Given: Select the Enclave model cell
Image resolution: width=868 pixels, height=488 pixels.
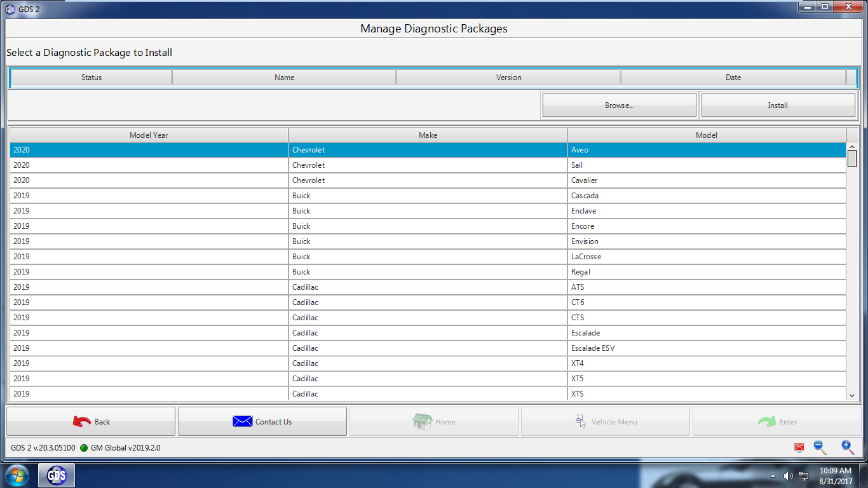Looking at the screenshot, I should point(707,211).
